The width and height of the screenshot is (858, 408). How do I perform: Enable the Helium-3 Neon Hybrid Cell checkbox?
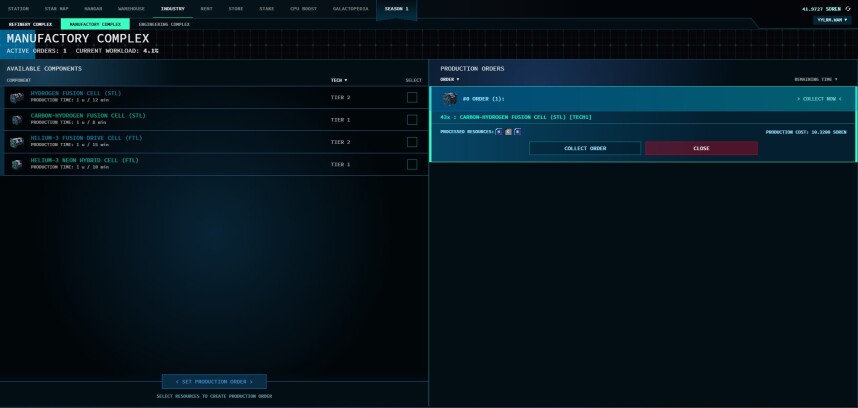click(x=412, y=165)
